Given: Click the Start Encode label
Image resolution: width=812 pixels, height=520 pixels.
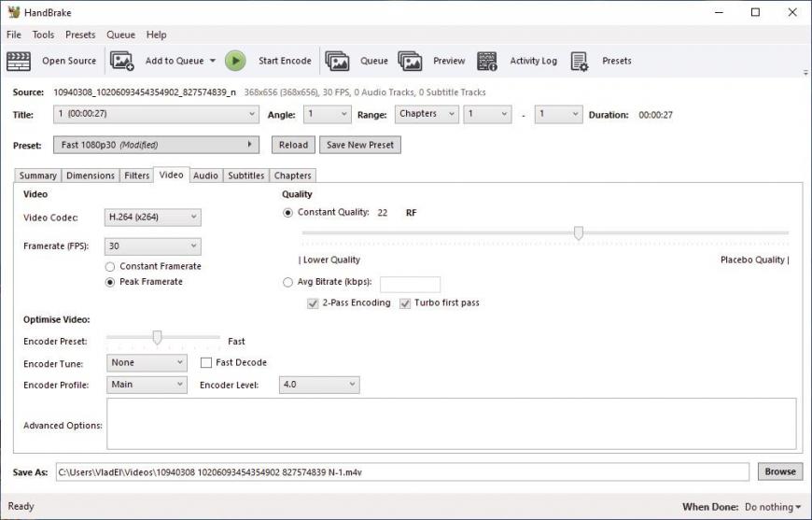Looking at the screenshot, I should click(285, 61).
